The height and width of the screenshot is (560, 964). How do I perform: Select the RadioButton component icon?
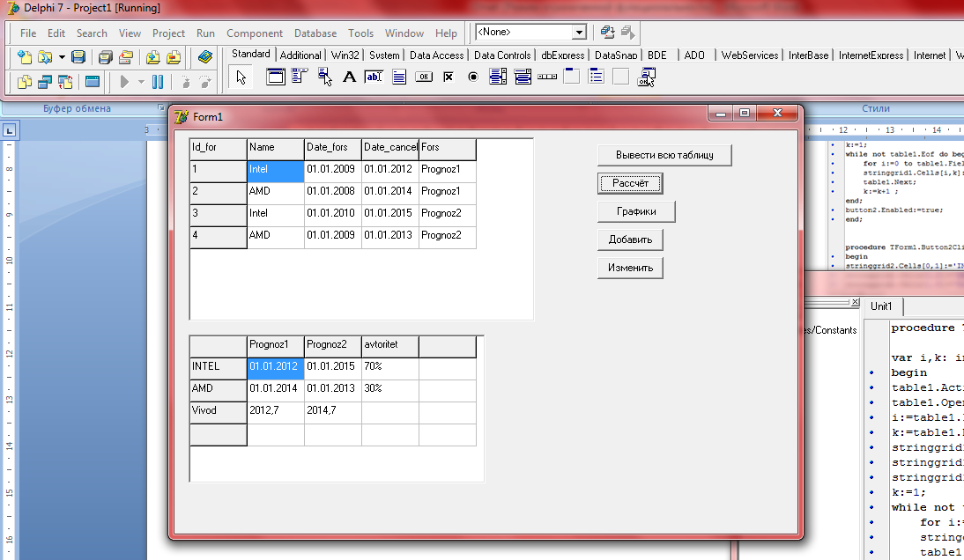point(473,77)
